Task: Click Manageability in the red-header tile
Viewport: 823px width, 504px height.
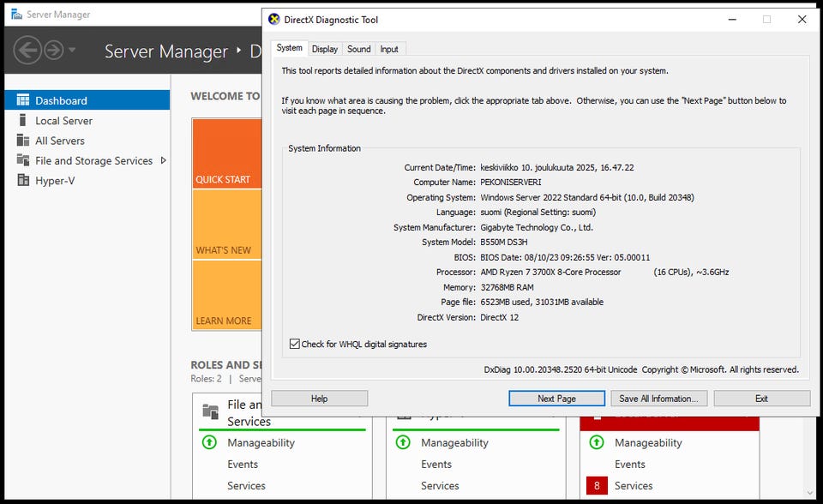Action: [648, 442]
